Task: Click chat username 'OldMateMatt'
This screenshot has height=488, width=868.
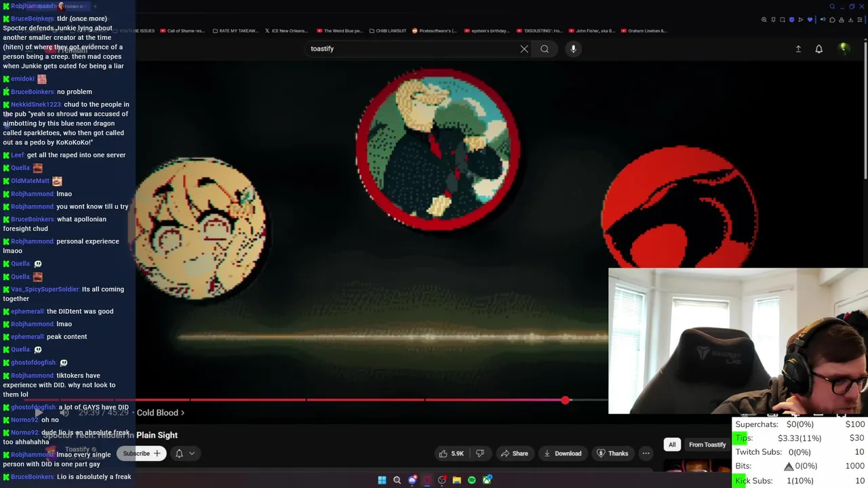Action: [30, 181]
